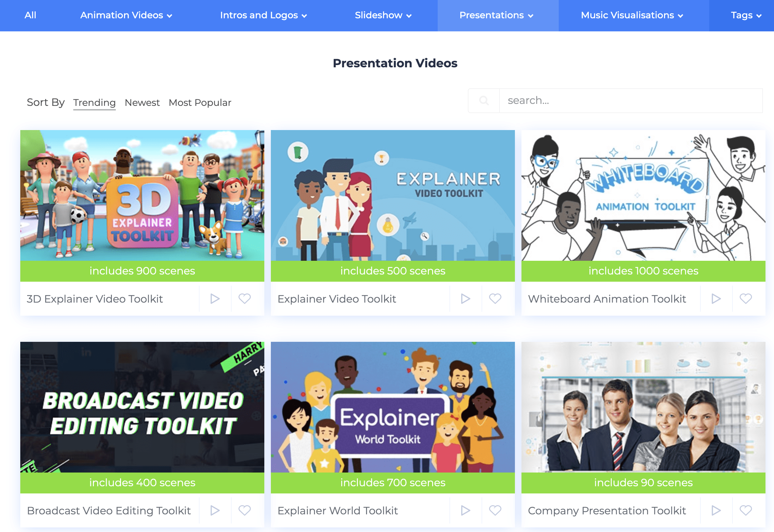
Task: Switch sorting to Most Popular
Action: point(200,102)
